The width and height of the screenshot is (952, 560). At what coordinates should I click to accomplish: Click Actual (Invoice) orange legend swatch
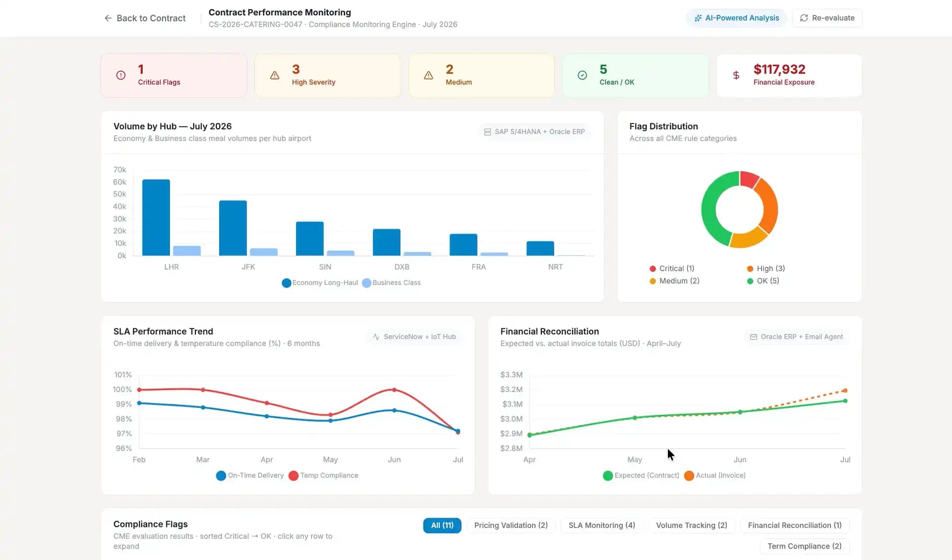689,476
